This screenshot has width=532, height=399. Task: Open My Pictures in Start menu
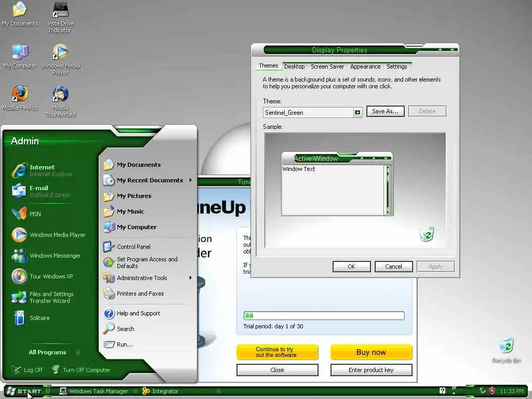[x=128, y=196]
